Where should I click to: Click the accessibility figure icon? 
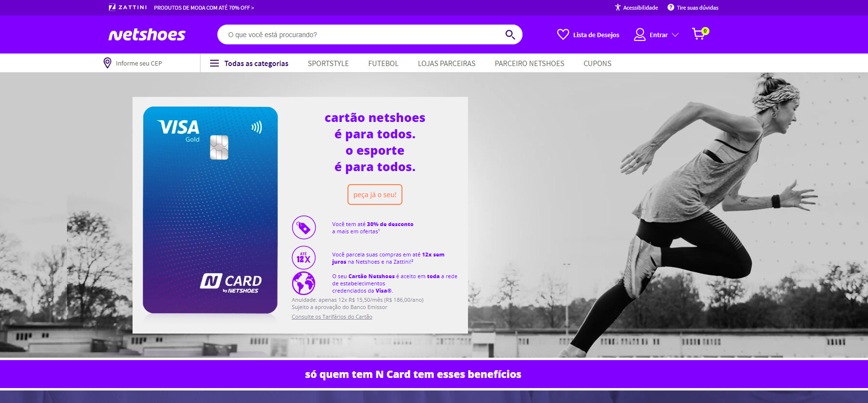pyautogui.click(x=617, y=7)
